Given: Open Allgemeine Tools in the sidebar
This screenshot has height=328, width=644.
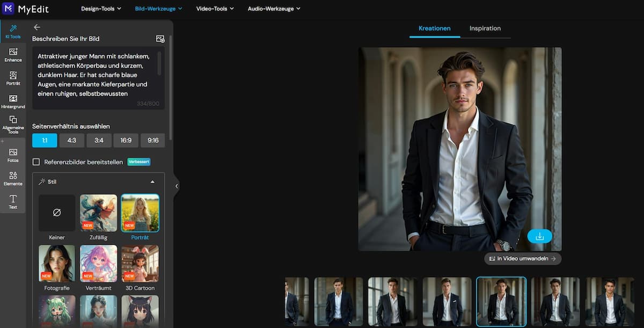Looking at the screenshot, I should [x=13, y=125].
